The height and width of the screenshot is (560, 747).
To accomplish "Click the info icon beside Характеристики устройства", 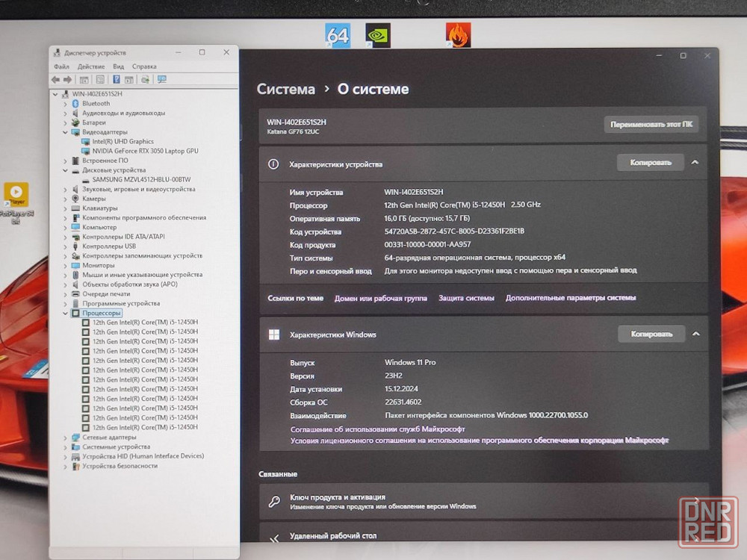I will point(273,164).
